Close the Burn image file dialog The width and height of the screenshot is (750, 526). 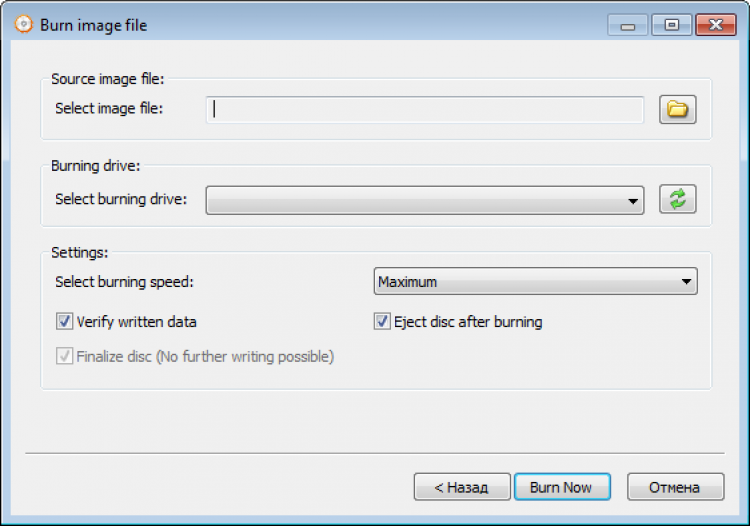pyautogui.click(x=715, y=26)
